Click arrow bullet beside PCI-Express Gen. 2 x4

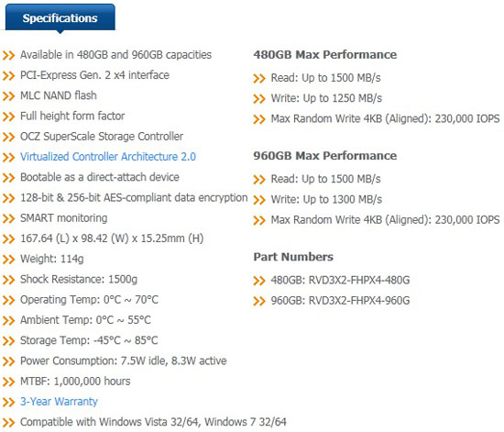click(x=8, y=76)
